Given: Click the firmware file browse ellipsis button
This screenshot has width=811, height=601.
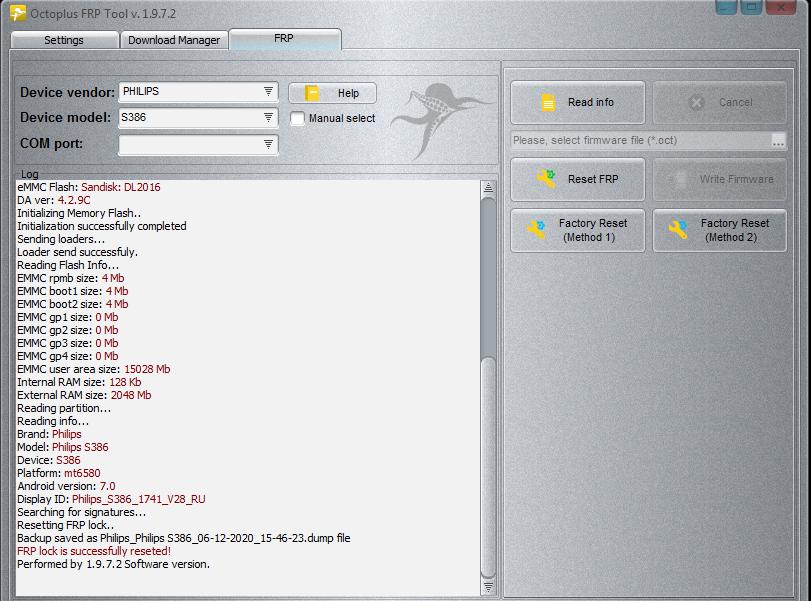Looking at the screenshot, I should [778, 141].
